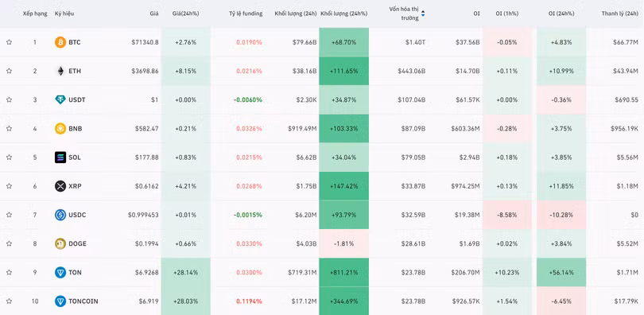This screenshot has width=644, height=315.
Task: Open the ETH symbol link
Action: pos(75,71)
